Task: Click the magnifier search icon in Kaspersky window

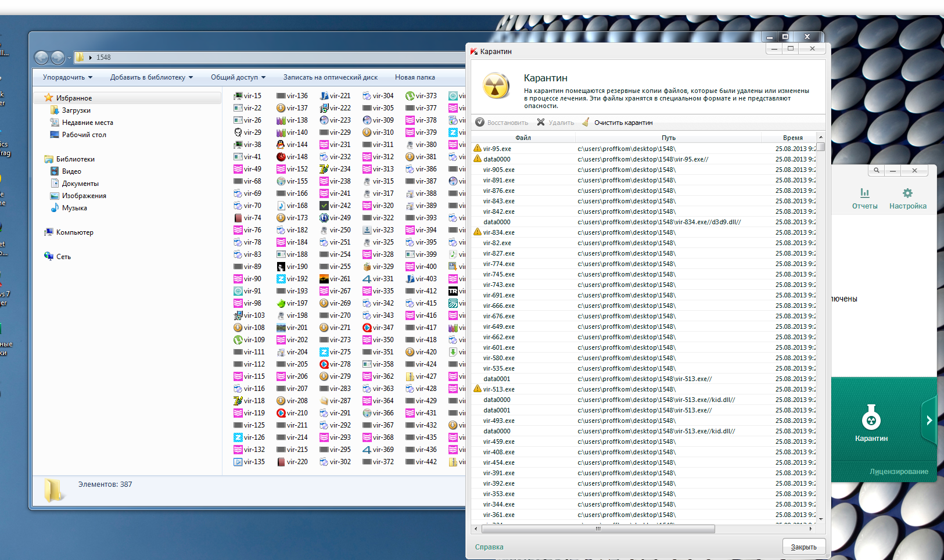Action: click(x=876, y=170)
